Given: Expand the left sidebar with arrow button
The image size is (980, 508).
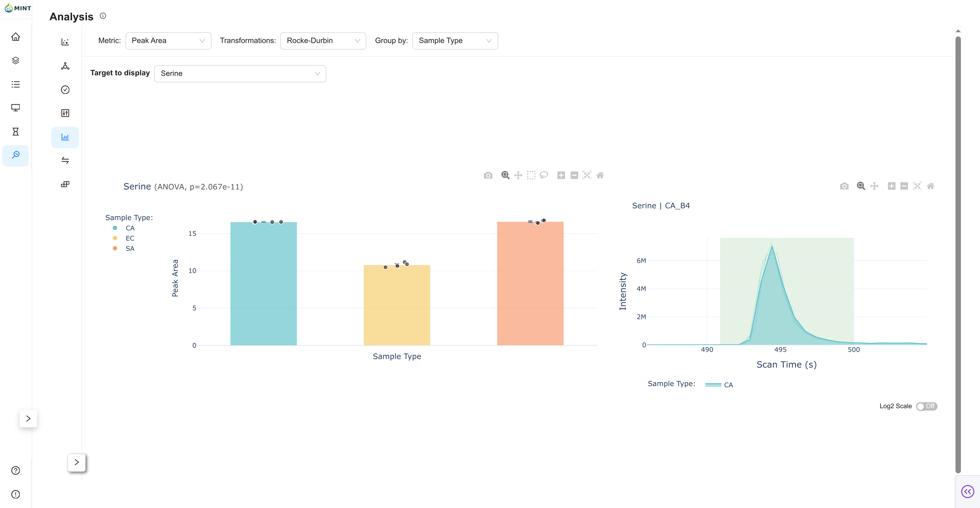Looking at the screenshot, I should point(28,419).
